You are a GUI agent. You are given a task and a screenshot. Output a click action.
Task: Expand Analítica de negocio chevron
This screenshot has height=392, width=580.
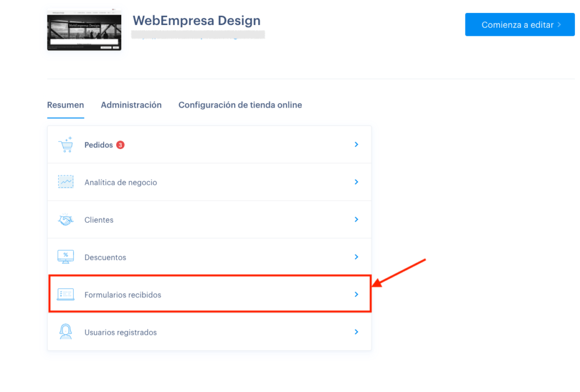pos(356,182)
